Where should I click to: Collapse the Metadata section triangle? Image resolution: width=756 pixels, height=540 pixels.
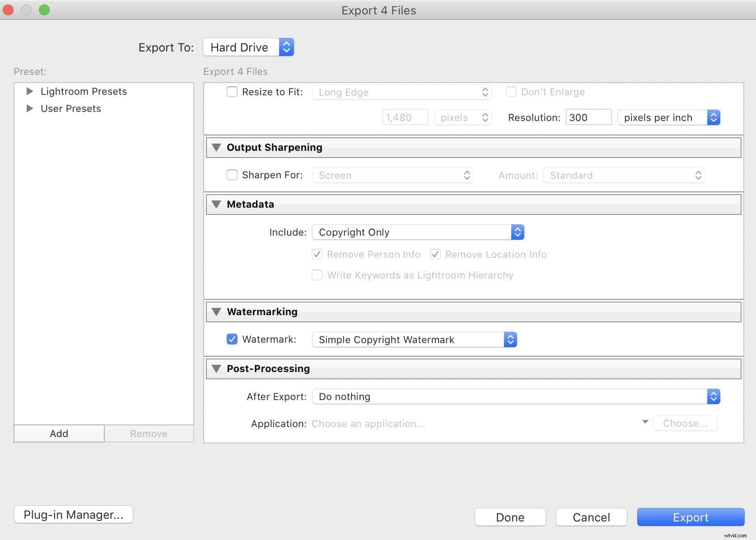pyautogui.click(x=216, y=205)
